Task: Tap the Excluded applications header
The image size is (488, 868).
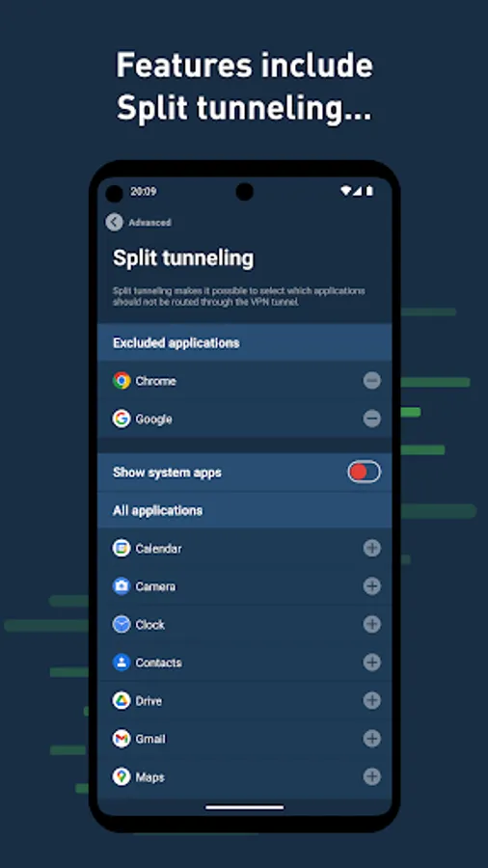Action: 176,343
